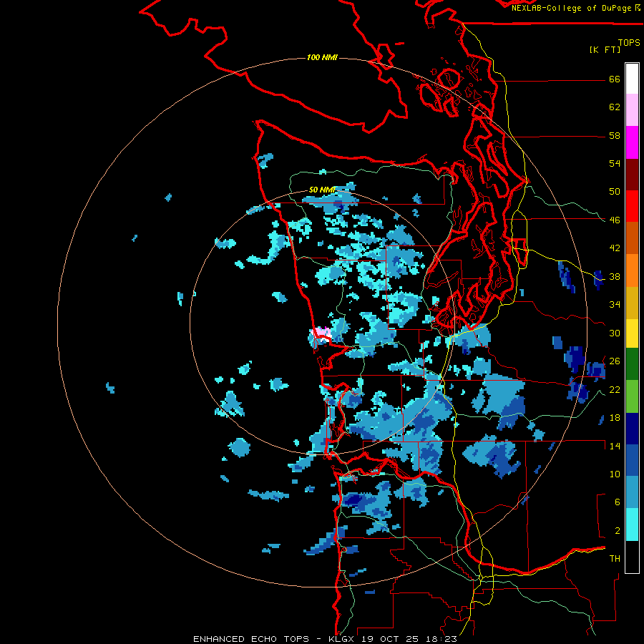
Task: Pick the bright red legend swatch
Action: tap(632, 206)
